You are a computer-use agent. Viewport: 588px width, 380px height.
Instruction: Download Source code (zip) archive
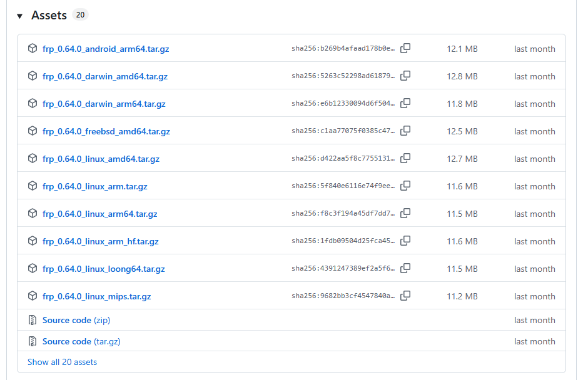pyautogui.click(x=76, y=320)
